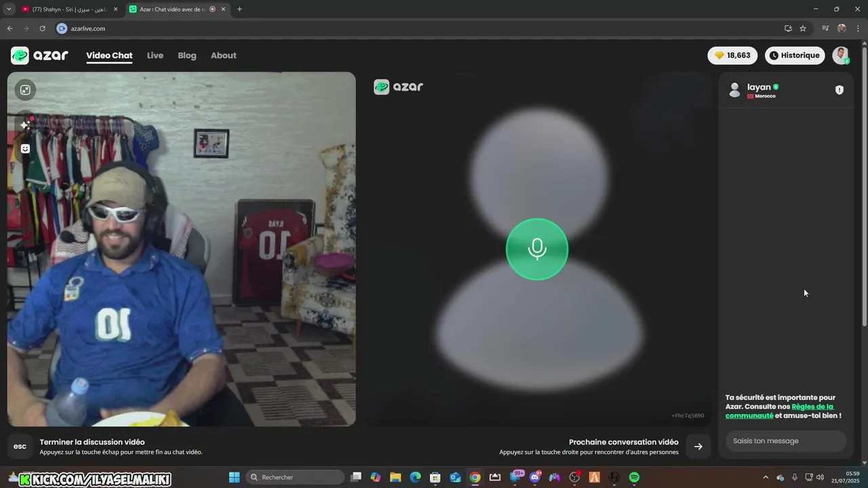868x488 pixels.
Task: Focus the Saisis ton message field
Action: [785, 441]
